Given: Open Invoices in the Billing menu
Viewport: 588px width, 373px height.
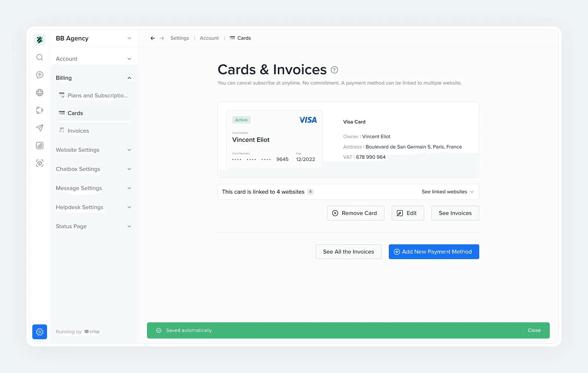Looking at the screenshot, I should click(x=78, y=131).
